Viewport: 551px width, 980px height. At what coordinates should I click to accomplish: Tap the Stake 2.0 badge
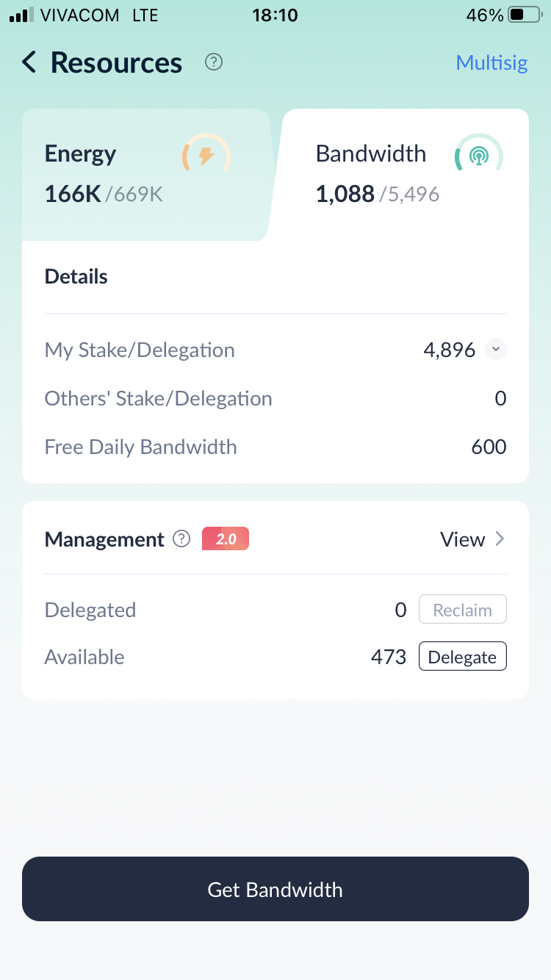[225, 539]
